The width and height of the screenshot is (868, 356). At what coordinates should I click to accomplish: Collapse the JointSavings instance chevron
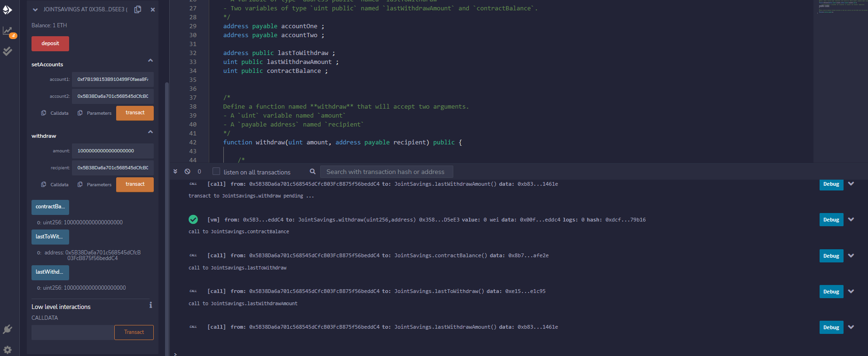[x=35, y=9]
